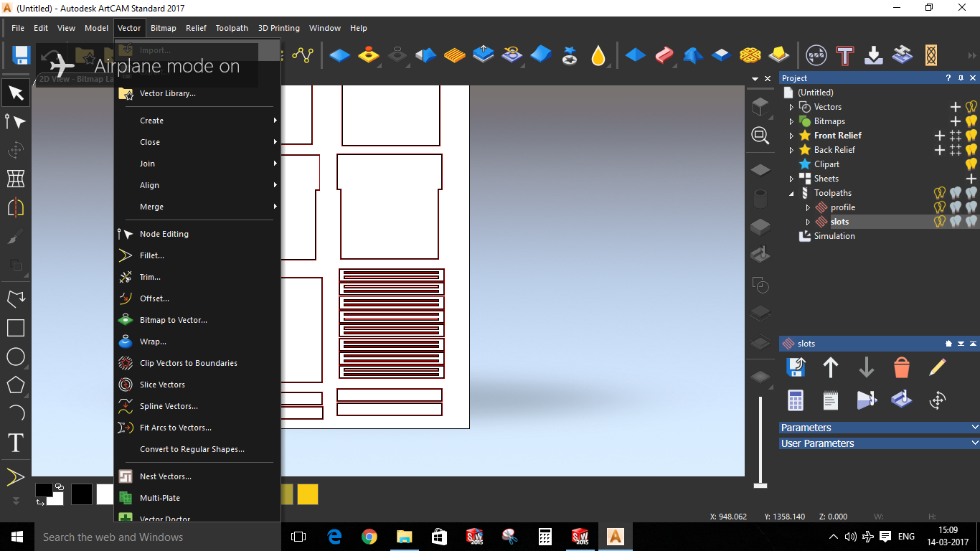Image resolution: width=980 pixels, height=551 pixels.
Task: Toggle the light bulb in Front Relief row
Action: 971,136
